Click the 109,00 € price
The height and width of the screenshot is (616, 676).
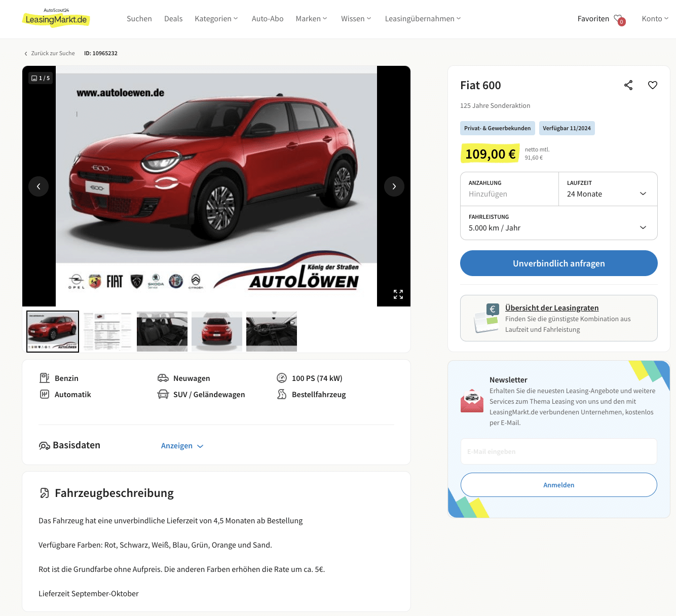(x=490, y=154)
